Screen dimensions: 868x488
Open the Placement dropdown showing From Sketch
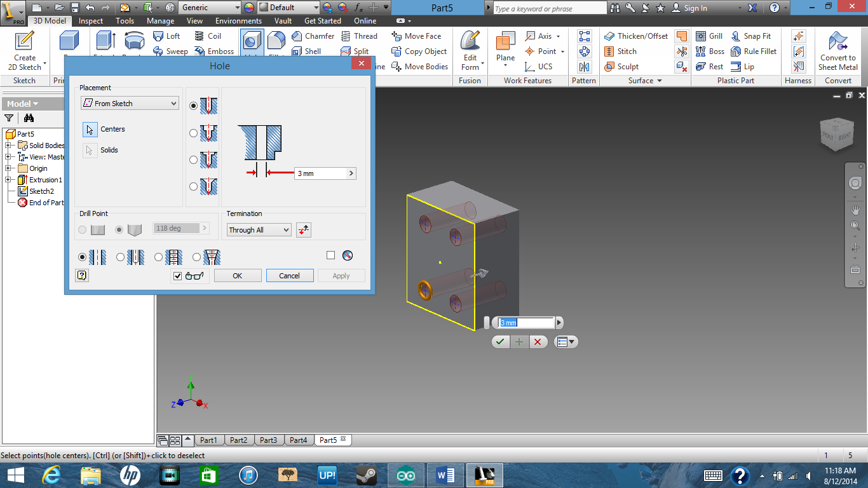[130, 102]
